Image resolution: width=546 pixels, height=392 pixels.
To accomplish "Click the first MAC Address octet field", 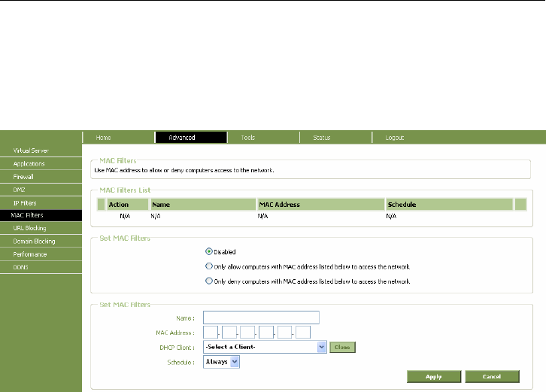I will pyautogui.click(x=210, y=332).
